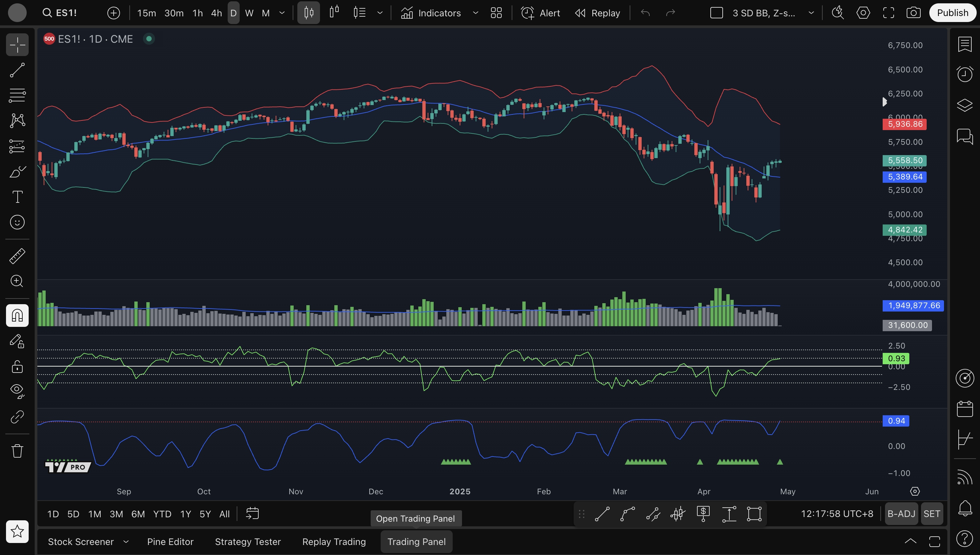
Task: Open the 3 SD BB layout dropdown
Action: pos(811,13)
